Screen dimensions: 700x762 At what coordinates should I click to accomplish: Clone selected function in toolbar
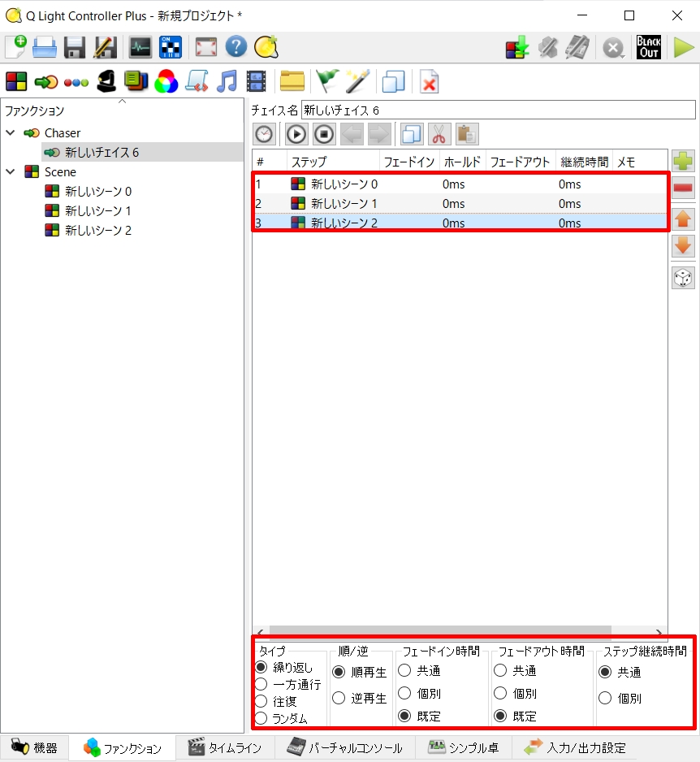[394, 81]
